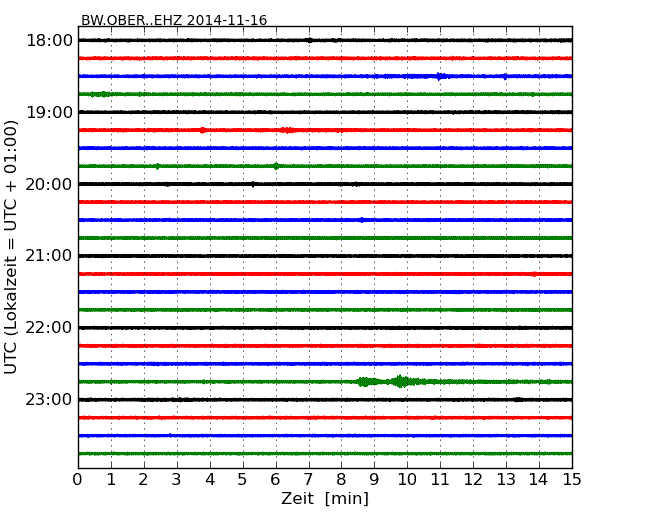Click the x-axis tick label 8

[341, 480]
